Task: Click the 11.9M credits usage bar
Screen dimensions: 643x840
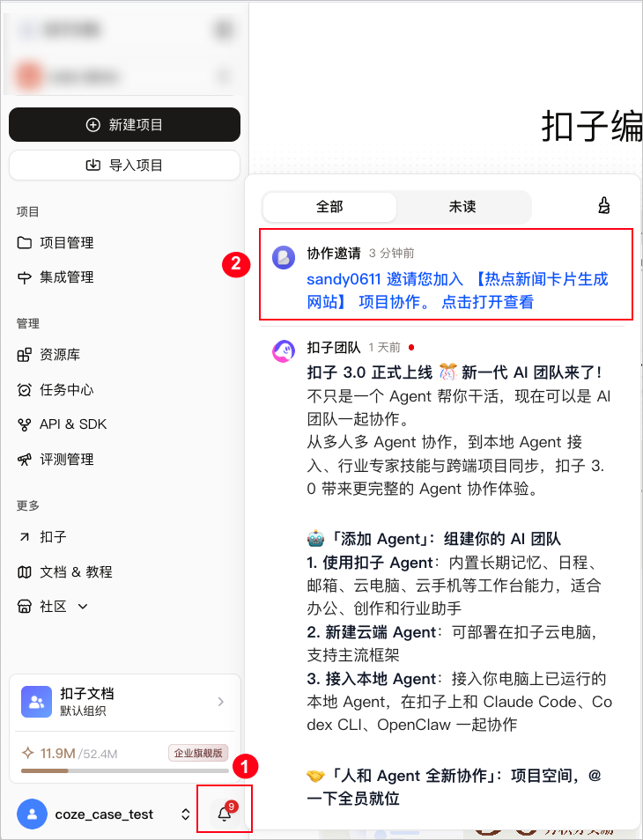Action: [125, 770]
